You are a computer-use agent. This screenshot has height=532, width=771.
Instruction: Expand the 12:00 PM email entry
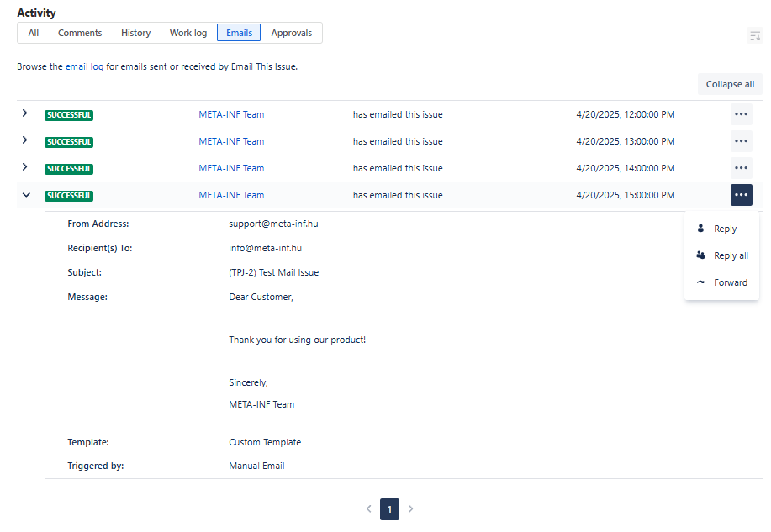click(x=25, y=113)
